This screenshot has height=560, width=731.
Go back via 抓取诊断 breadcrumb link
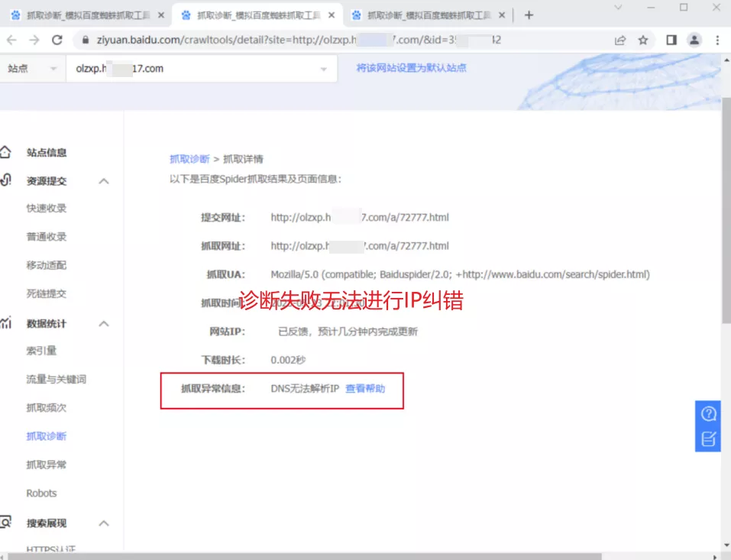click(189, 159)
